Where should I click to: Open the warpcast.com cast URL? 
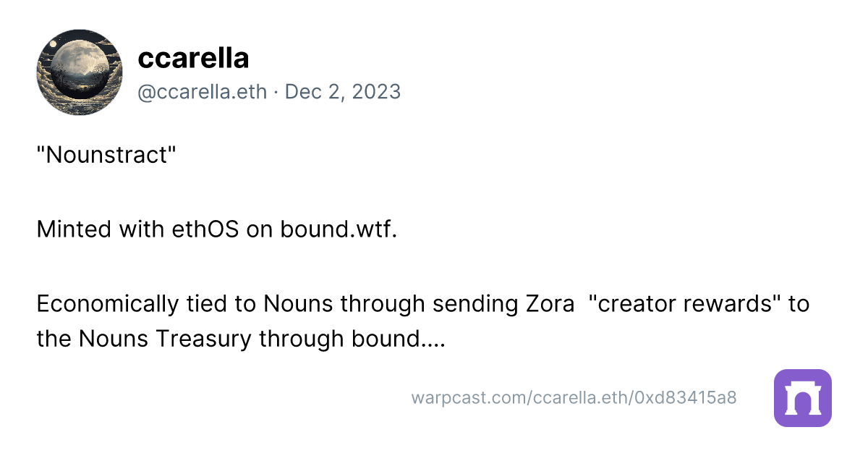point(574,397)
